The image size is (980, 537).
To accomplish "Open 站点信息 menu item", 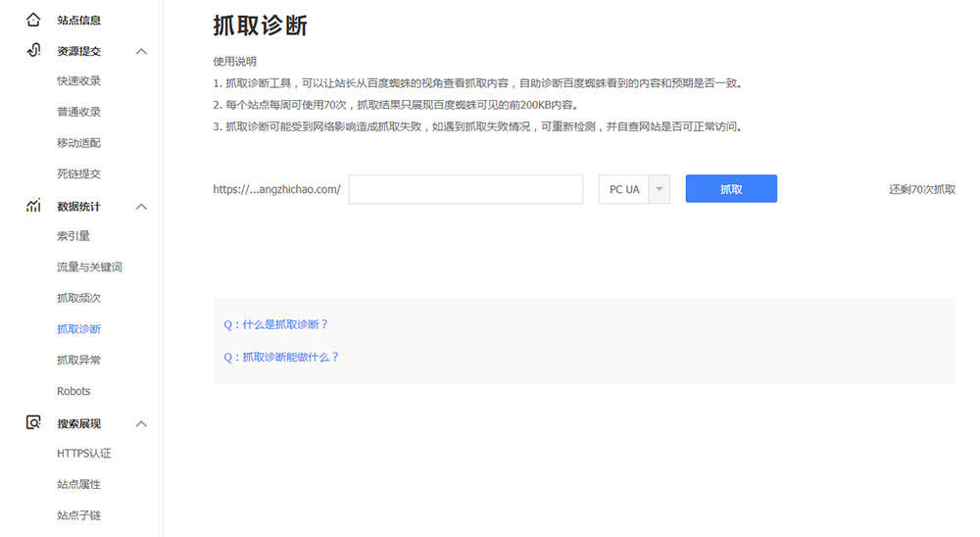I will coord(78,20).
